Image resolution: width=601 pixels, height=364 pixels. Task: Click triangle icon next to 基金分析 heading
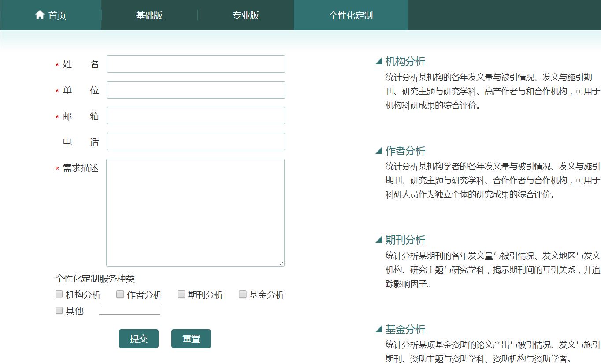379,329
